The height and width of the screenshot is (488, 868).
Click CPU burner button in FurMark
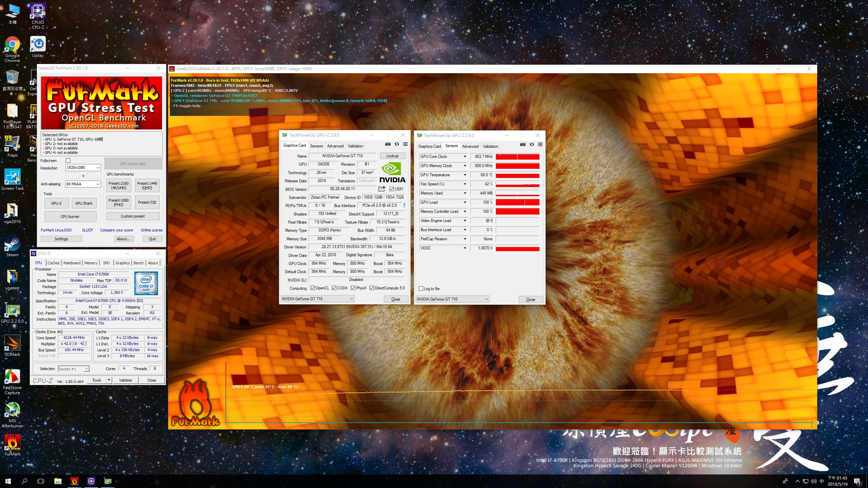70,217
